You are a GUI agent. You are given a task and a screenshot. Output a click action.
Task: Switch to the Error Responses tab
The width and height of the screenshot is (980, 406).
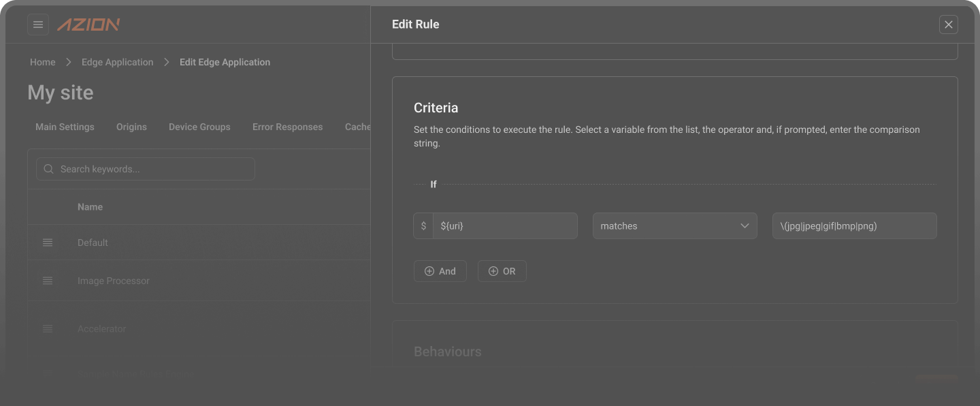coord(287,127)
